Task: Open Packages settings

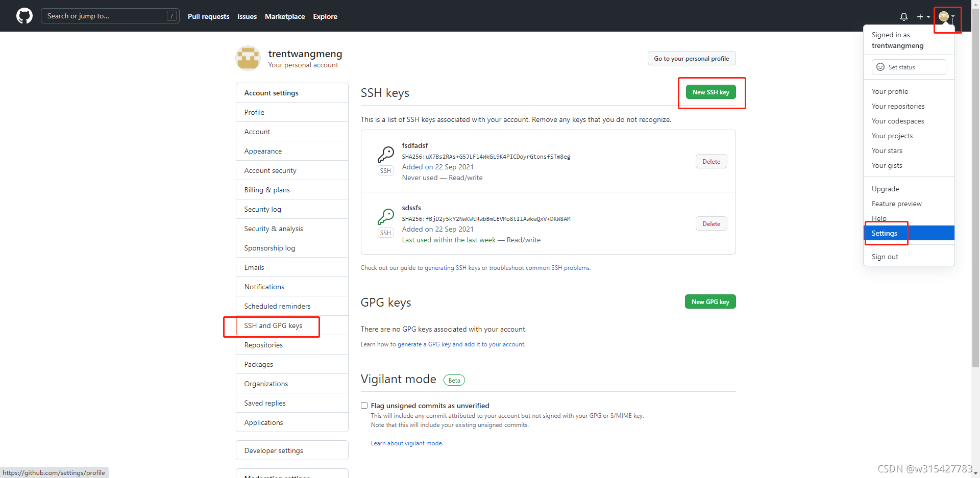Action: 292,364
